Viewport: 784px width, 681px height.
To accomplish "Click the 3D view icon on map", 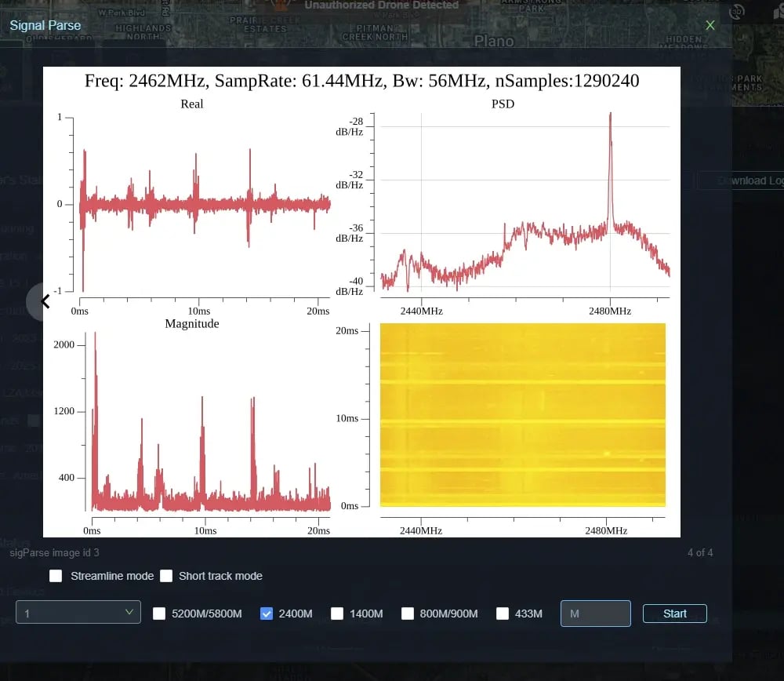I will click(736, 12).
